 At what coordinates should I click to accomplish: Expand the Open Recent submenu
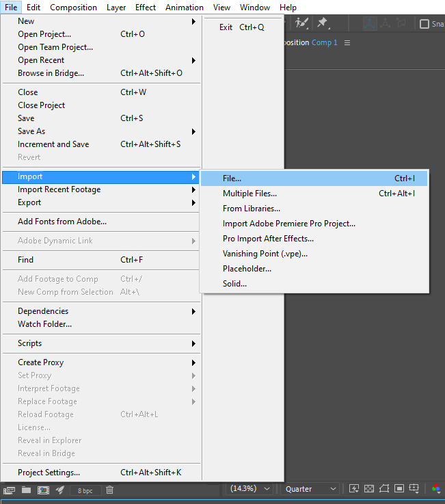tap(101, 60)
